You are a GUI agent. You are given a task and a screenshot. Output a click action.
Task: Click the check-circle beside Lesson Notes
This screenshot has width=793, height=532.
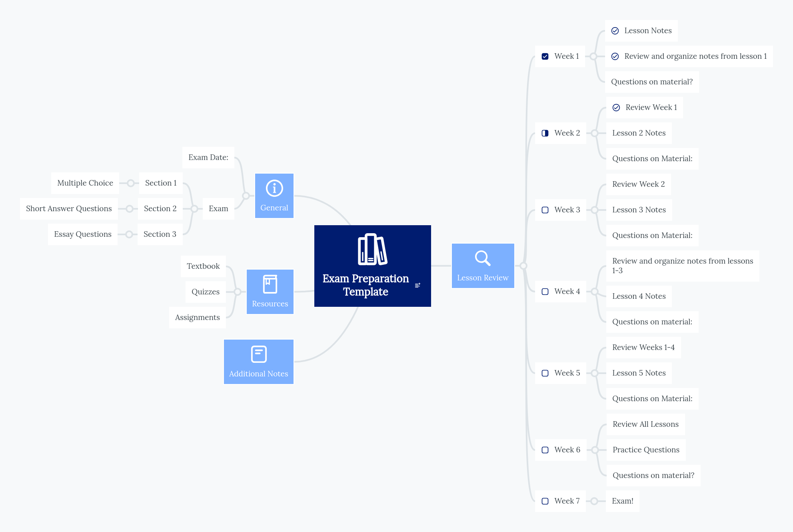[x=615, y=30]
